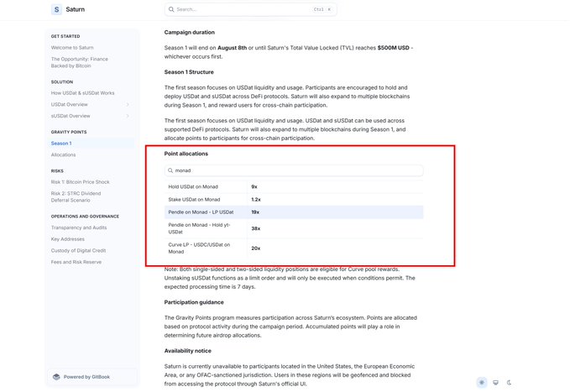Select Pendle on Monad - LP USDat row
This screenshot has height=392, width=570.
pyautogui.click(x=294, y=212)
